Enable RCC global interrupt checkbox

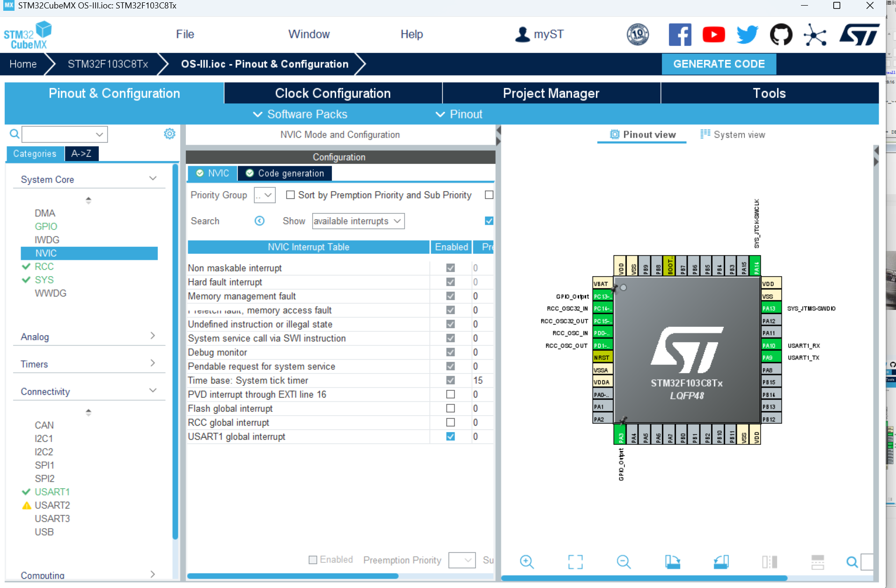tap(450, 422)
